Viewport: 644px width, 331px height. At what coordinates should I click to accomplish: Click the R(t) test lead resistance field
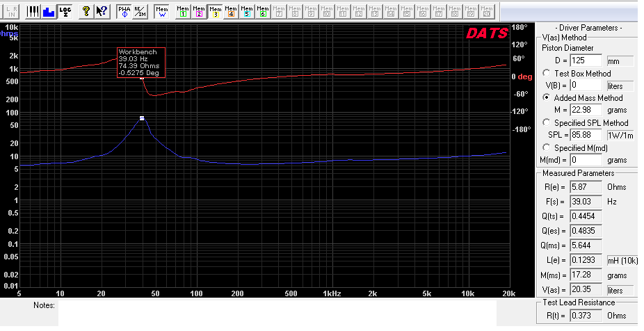click(x=586, y=316)
